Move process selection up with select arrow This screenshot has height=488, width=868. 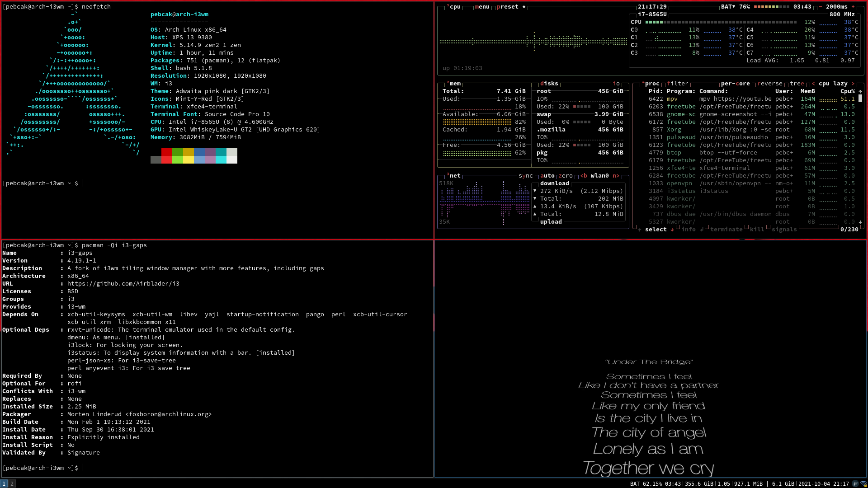(640, 230)
